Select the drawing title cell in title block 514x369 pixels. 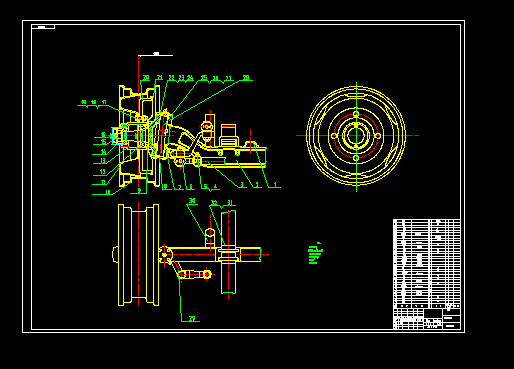pos(433,313)
